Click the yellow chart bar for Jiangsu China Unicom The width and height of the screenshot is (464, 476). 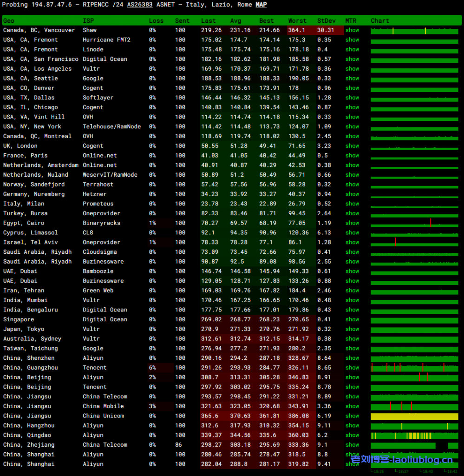(x=414, y=416)
